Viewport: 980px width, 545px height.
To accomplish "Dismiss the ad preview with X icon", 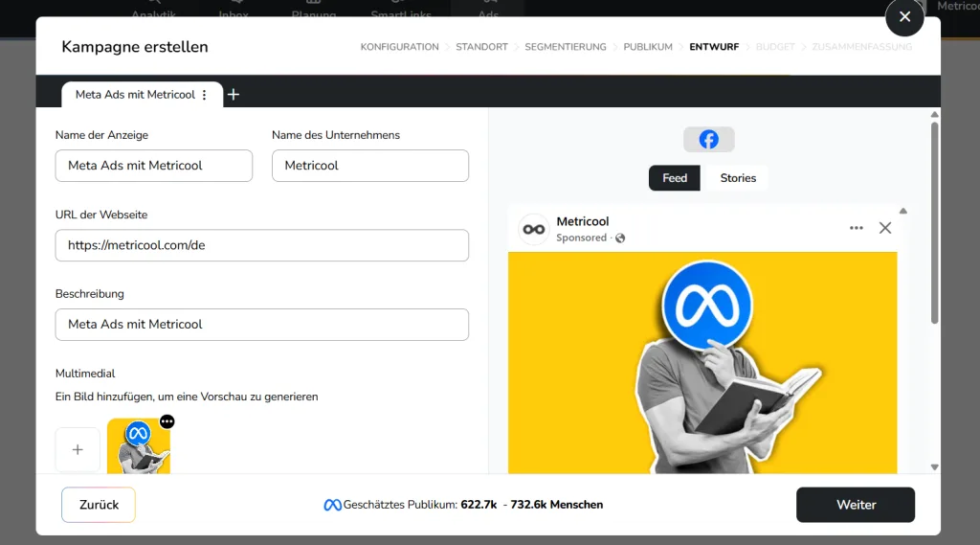I will [885, 228].
